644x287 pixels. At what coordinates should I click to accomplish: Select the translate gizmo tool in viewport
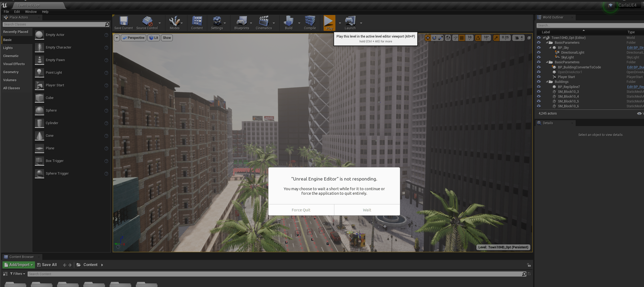(428, 38)
